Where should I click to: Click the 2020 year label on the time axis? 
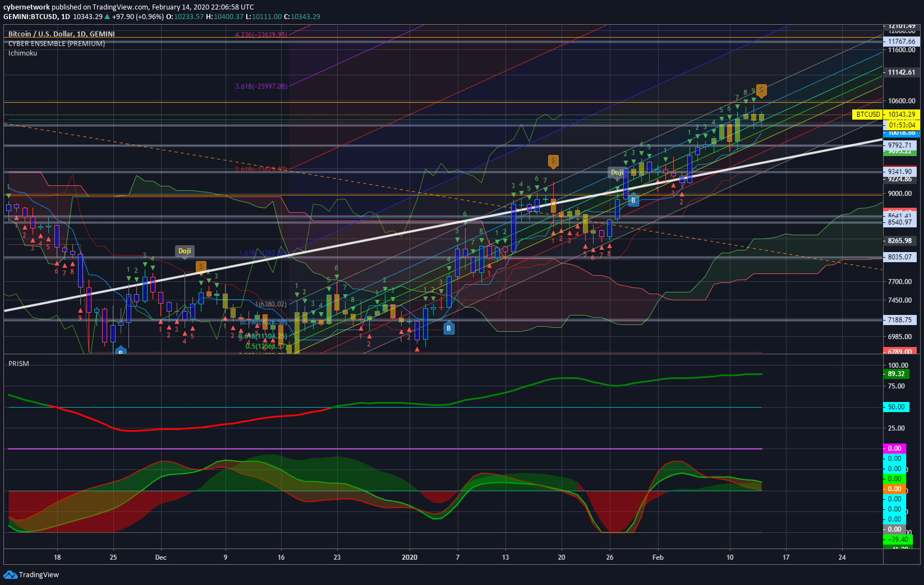click(x=410, y=557)
